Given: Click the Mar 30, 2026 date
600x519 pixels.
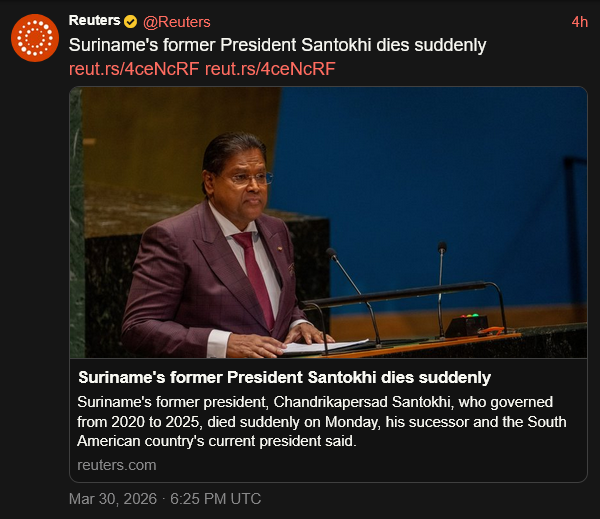Looking at the screenshot, I should (x=111, y=498).
